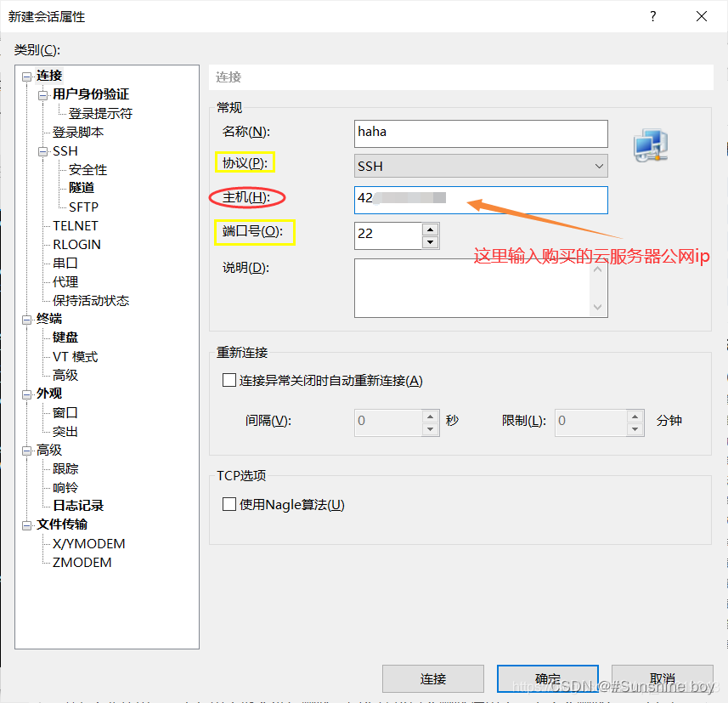Screen dimensions: 728x703
Task: Select X/YMODEM in the tree
Action: point(88,544)
